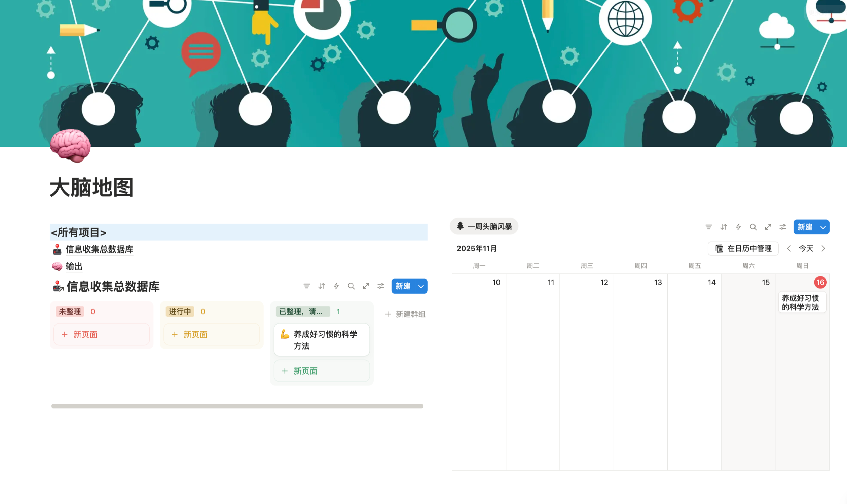This screenshot has width=847, height=504.
Task: Open view settings icon for 信息收集总数据库
Action: tap(380, 286)
